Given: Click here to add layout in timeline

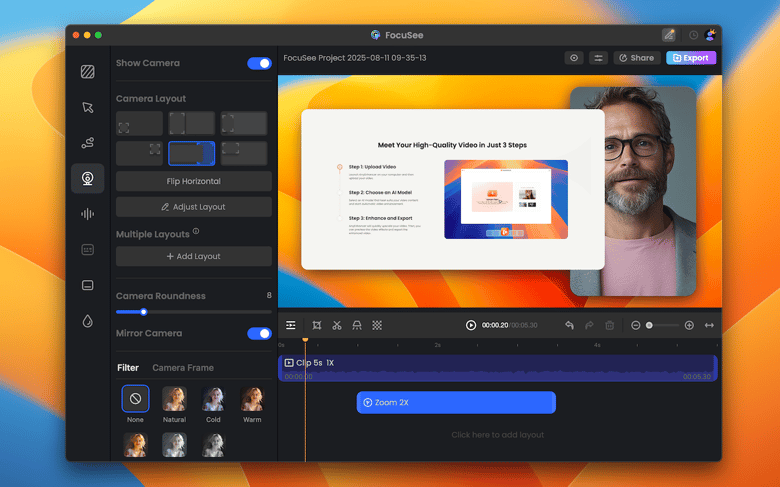Looking at the screenshot, I should [x=497, y=435].
